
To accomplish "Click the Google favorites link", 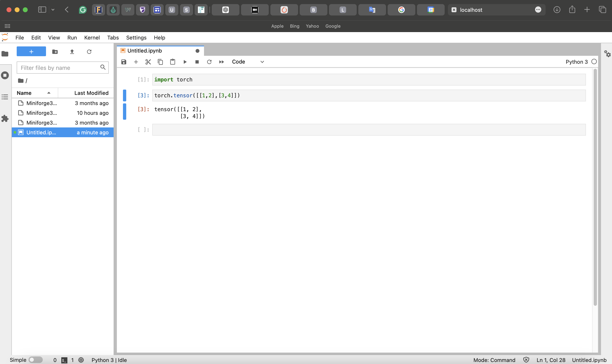I will pos(333,26).
